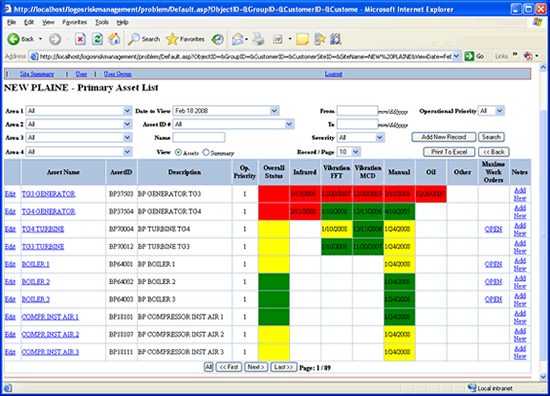Image resolution: width=550 pixels, height=396 pixels.
Task: Expand the address bar URL dropdown arrow
Action: (456, 56)
